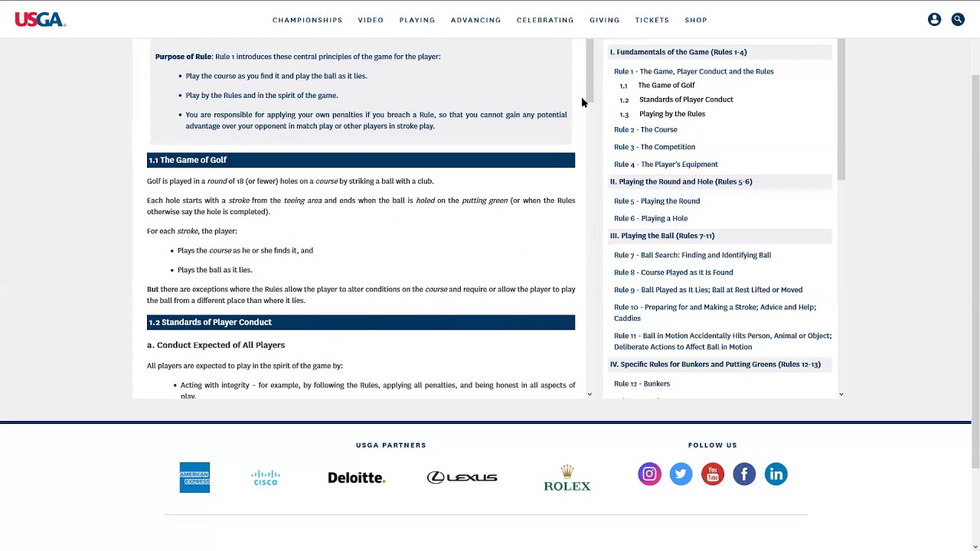
Task: Click the rules index sidebar scrollbar
Action: pos(841,115)
